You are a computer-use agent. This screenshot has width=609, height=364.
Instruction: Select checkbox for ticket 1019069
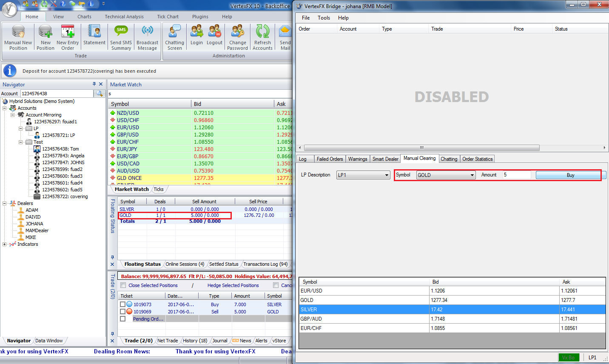[x=123, y=312]
